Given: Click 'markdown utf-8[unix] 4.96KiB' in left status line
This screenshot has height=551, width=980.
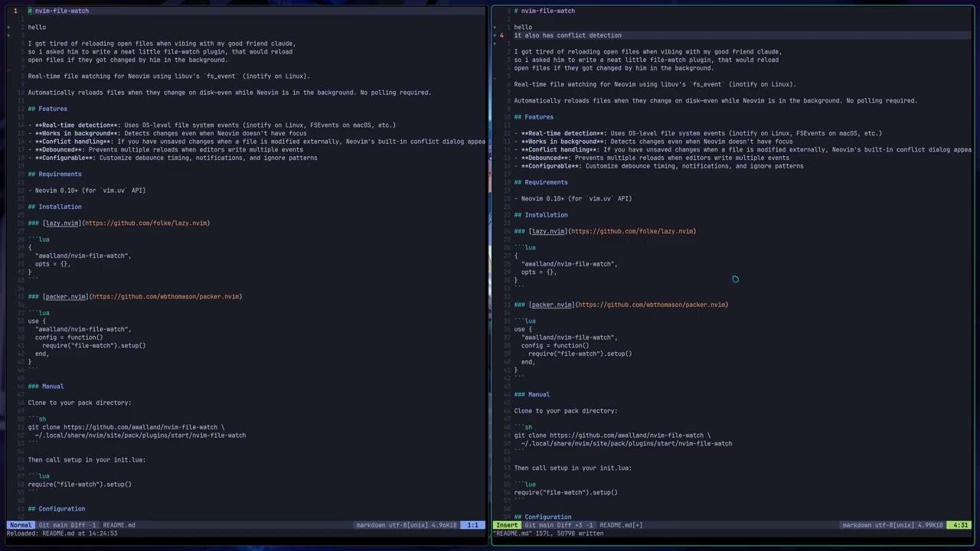Looking at the screenshot, I should tap(406, 525).
